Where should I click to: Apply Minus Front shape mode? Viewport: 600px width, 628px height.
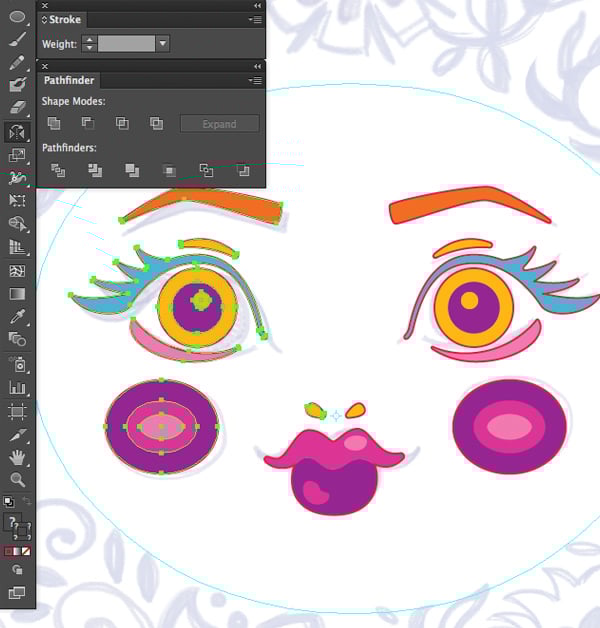point(88,123)
